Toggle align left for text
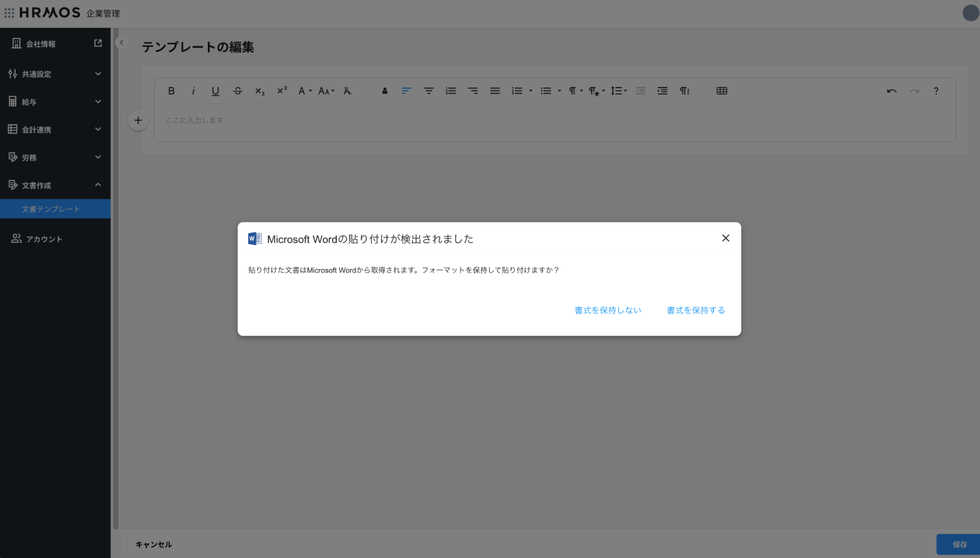The height and width of the screenshot is (558, 980). tap(406, 91)
